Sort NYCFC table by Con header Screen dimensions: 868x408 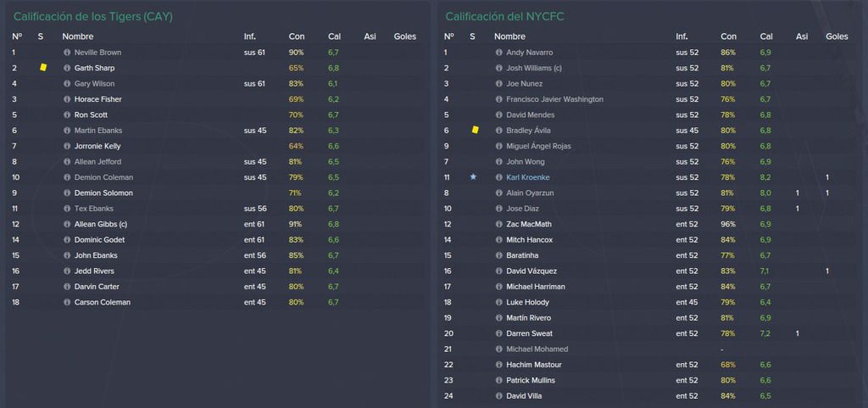click(x=728, y=36)
